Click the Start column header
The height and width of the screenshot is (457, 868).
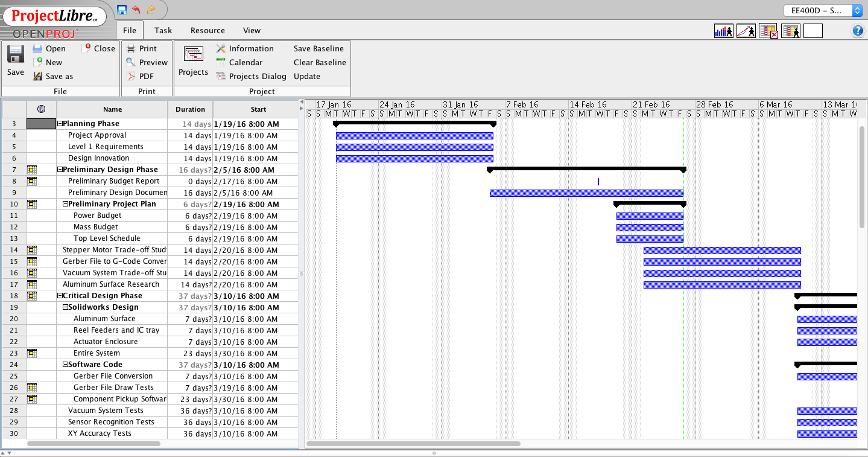coord(258,109)
